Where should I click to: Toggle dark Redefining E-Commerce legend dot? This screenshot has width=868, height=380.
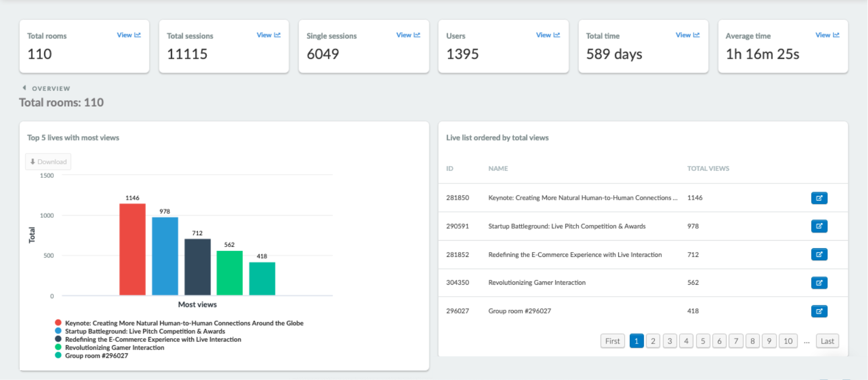(x=58, y=339)
